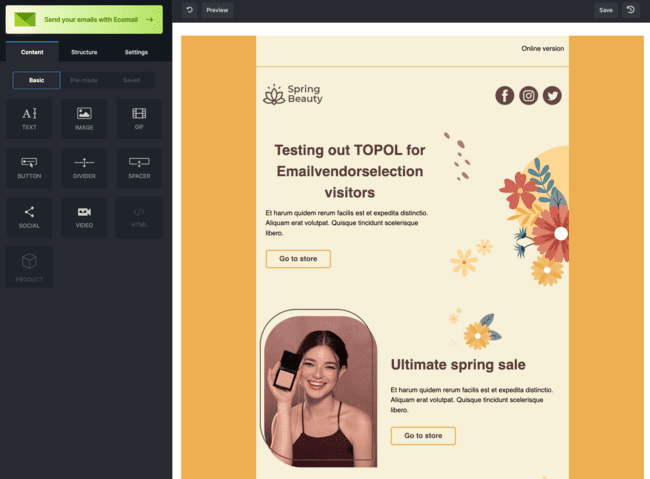Viewport: 650px width, 479px height.
Task: Click the woman holding makeup photo
Action: coord(318,389)
